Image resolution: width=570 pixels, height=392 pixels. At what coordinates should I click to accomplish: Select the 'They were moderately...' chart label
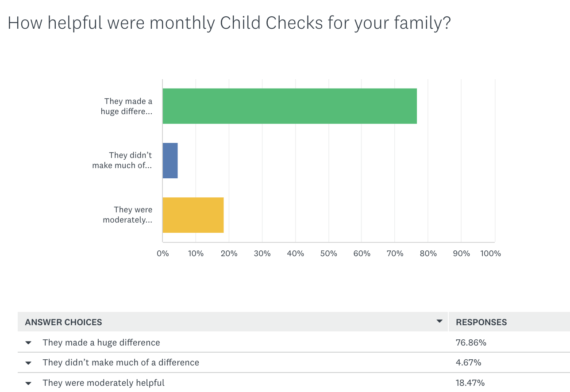point(127,215)
